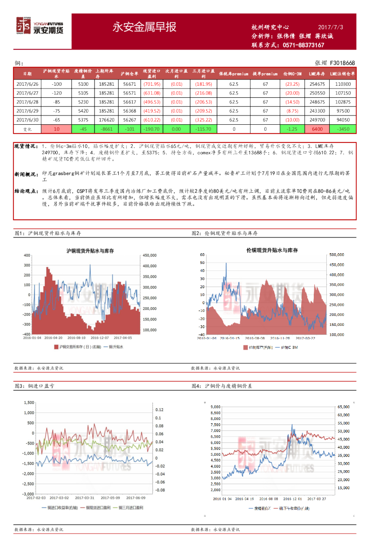Select the date cell 2017/6/26
Image resolution: width=392 pixels, height=554 pixels.
click(x=27, y=84)
